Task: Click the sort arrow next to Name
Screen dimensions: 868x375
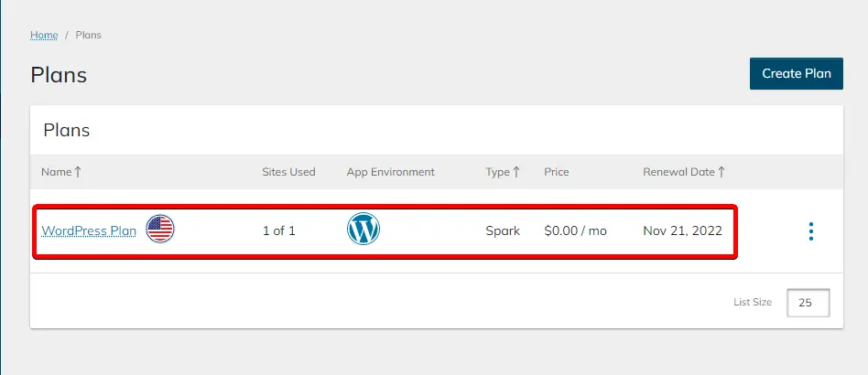Action: coord(78,172)
